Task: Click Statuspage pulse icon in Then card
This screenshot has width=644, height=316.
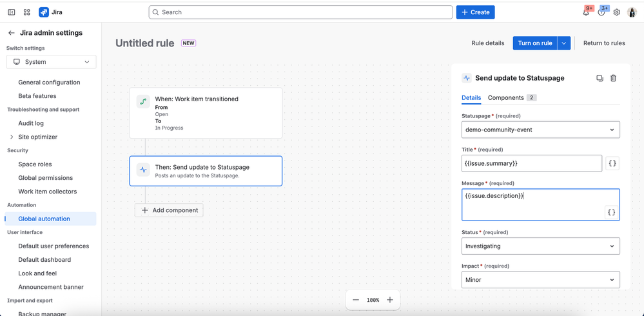Action: pos(143,170)
